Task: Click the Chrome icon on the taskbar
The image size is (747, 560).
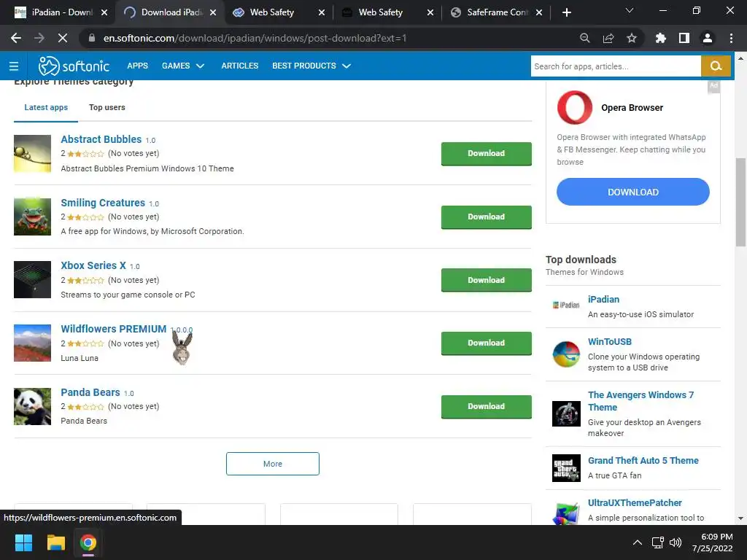Action: point(88,542)
